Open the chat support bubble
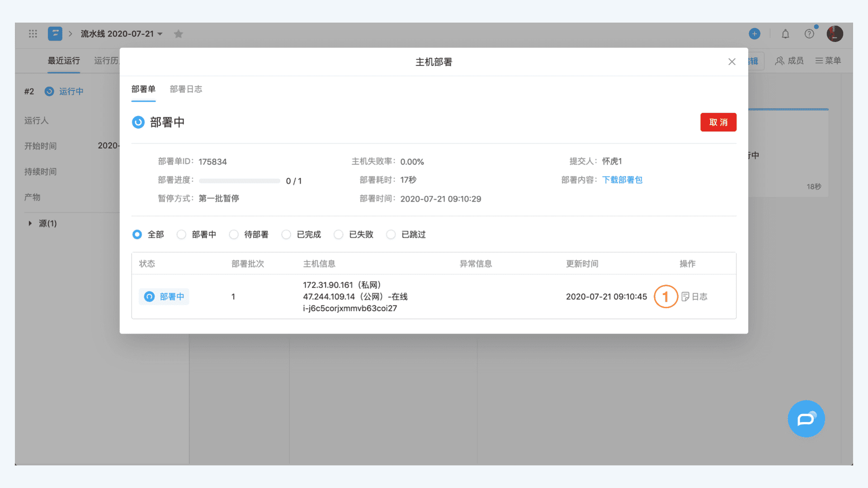The width and height of the screenshot is (868, 488). pos(806,419)
